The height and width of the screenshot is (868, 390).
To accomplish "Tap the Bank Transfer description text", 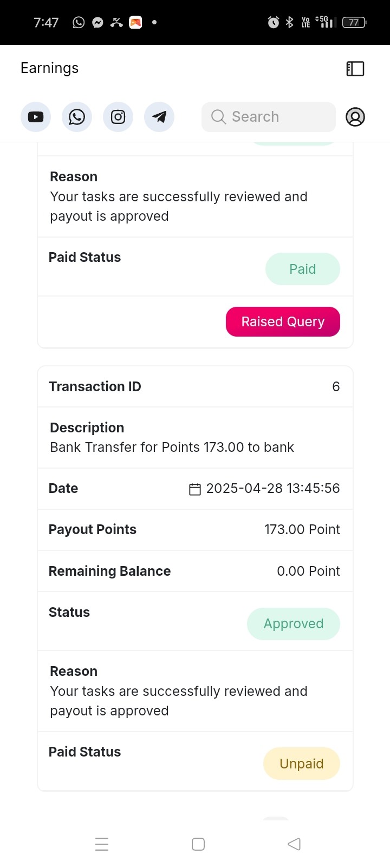I will (x=172, y=447).
